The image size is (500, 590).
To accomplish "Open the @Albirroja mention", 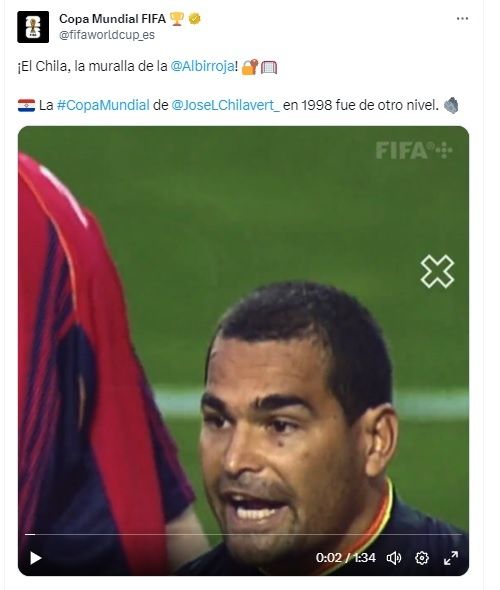I will (202, 66).
